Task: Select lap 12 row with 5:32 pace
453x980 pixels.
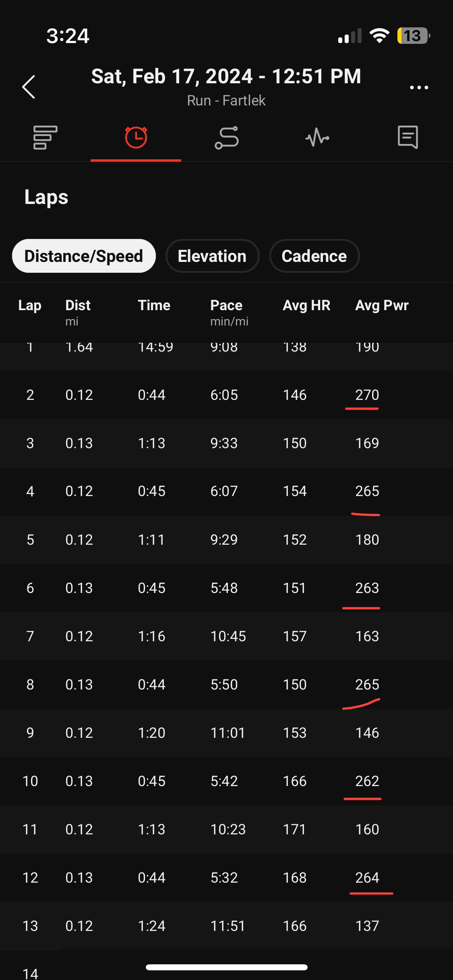Action: pos(226,877)
